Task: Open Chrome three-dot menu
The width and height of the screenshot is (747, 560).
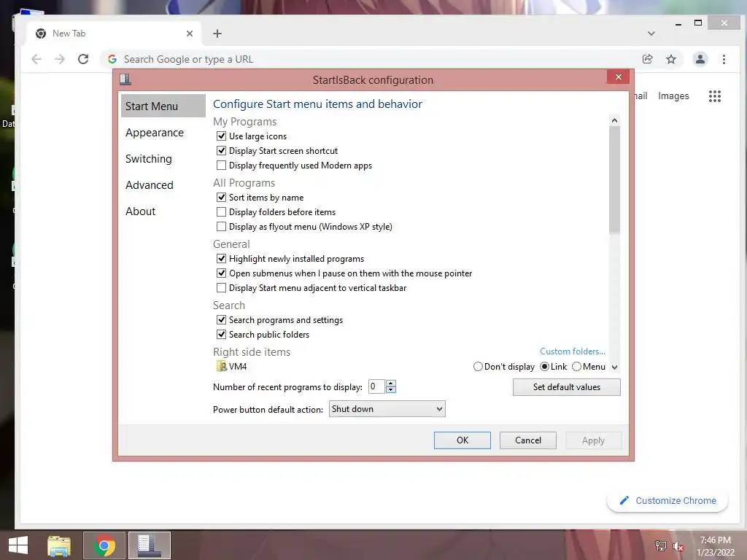Action: [724, 59]
